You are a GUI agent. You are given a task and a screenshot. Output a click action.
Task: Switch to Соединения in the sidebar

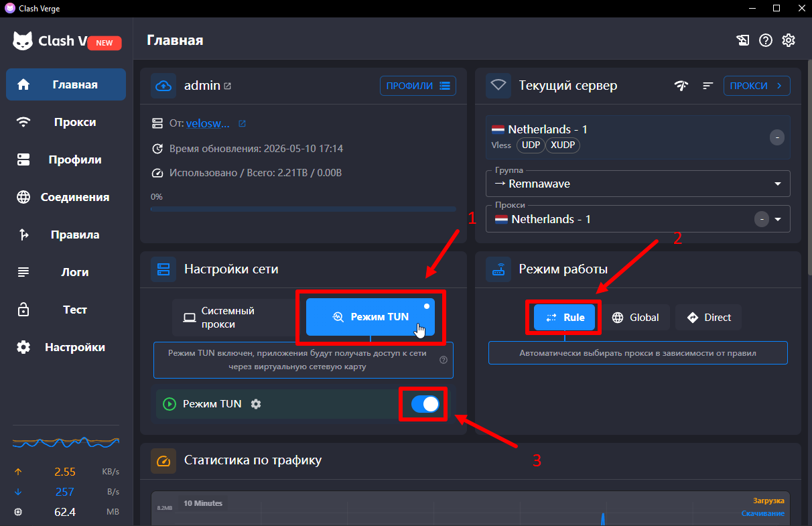[66, 197]
